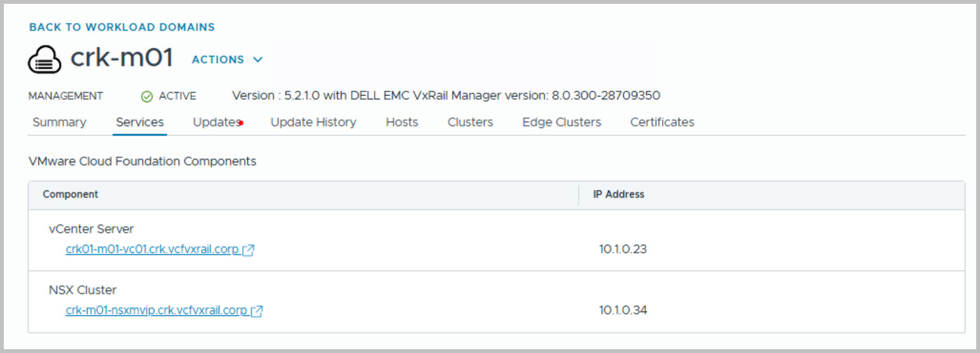Click the Component column header

coord(71,195)
